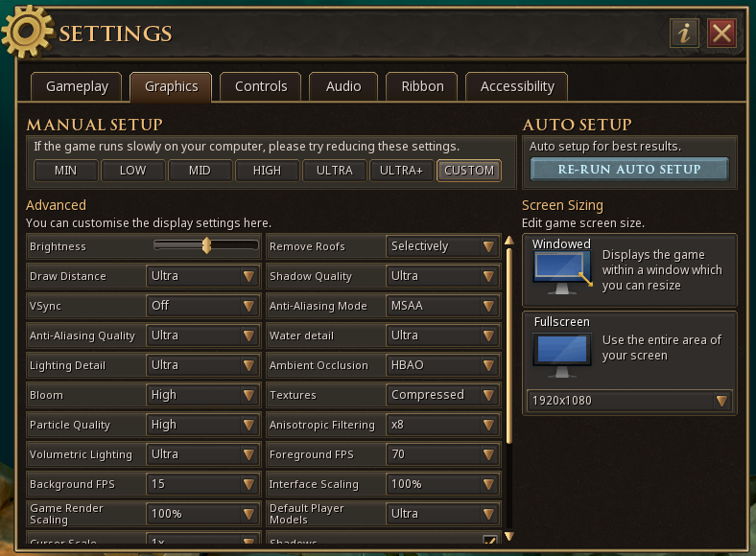Open the Draw Distance dropdown
756x556 pixels.
pyautogui.click(x=203, y=276)
